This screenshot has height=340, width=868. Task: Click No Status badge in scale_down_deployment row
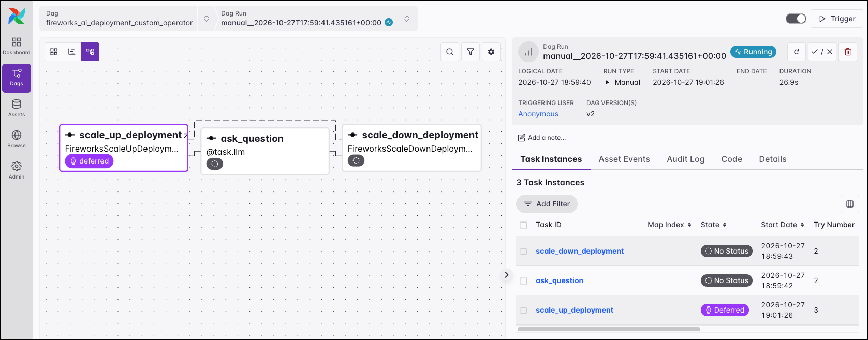[727, 251]
